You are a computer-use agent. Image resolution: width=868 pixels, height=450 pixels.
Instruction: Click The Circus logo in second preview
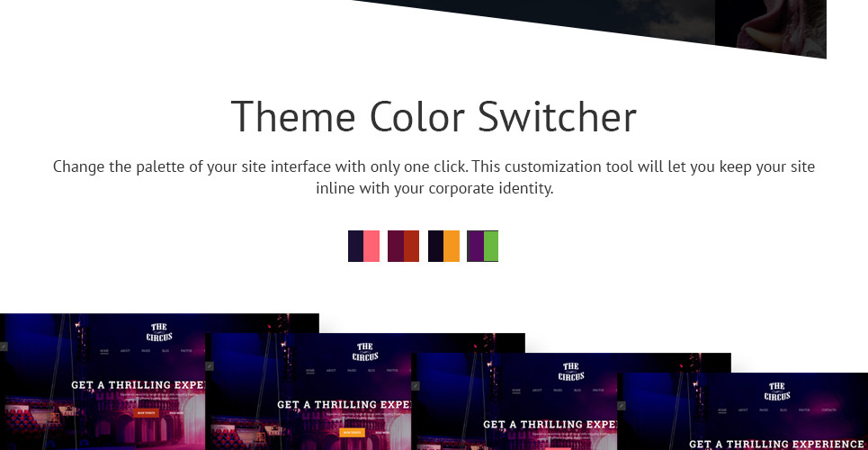[365, 351]
